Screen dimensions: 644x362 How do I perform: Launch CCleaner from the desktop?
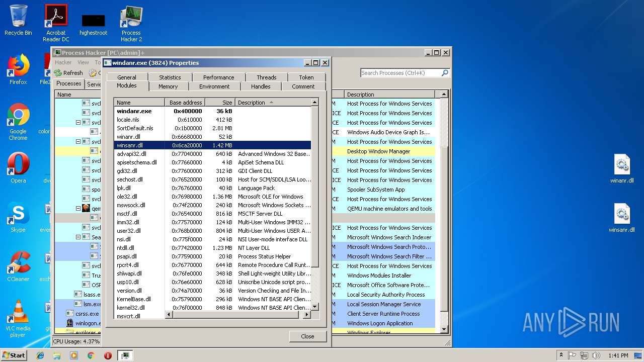(18, 266)
